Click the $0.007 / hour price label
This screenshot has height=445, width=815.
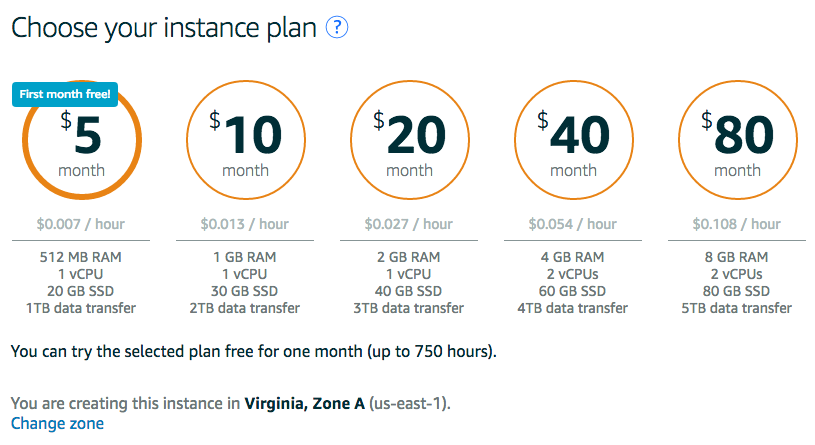point(81,224)
